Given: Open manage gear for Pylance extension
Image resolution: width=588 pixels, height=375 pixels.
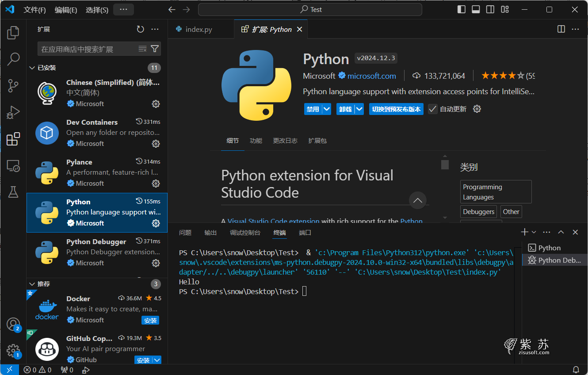Looking at the screenshot, I should 156,184.
